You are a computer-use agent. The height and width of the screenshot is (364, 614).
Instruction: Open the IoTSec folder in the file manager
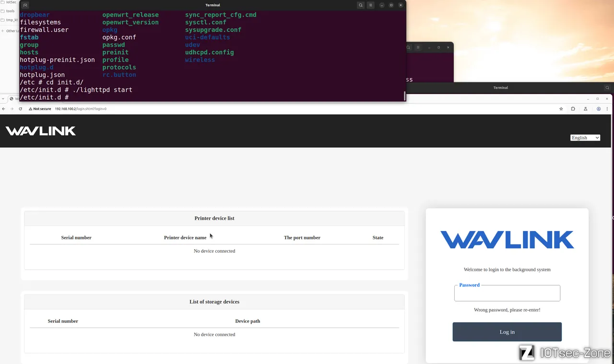coord(9,2)
